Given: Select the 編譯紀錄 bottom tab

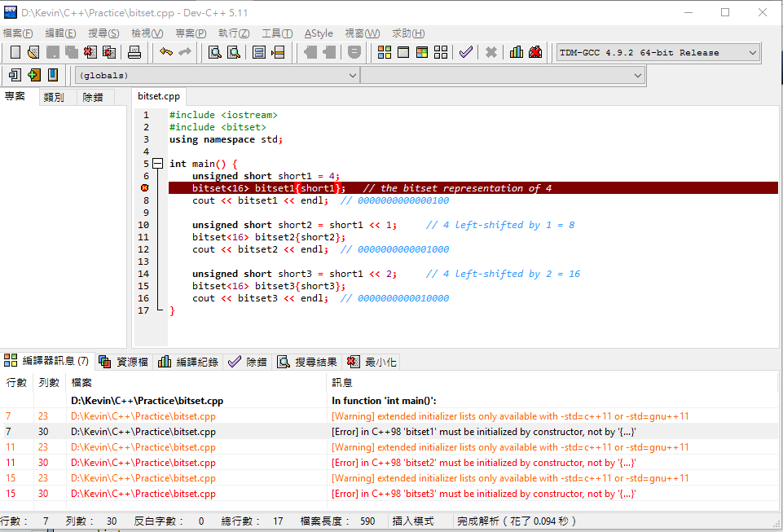Looking at the screenshot, I should [x=188, y=362].
